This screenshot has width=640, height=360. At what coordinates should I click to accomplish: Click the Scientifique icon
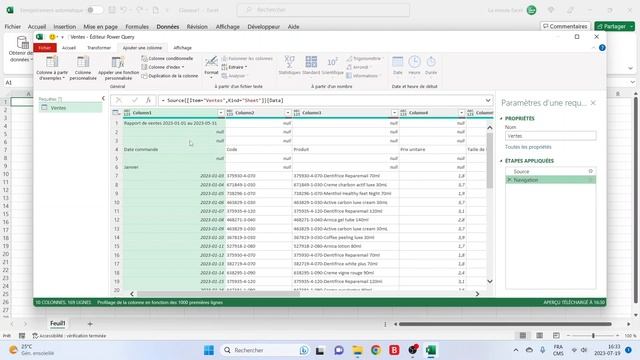(x=332, y=62)
